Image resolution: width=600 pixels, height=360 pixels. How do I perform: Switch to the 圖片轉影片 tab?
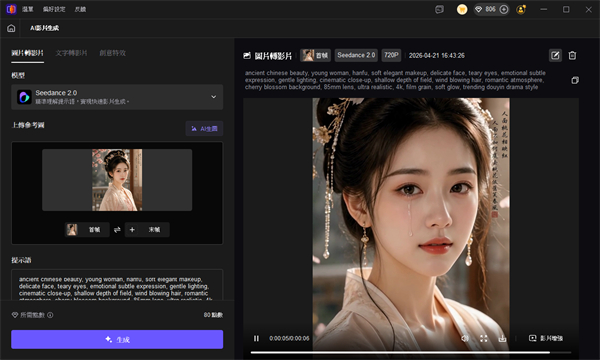(27, 53)
